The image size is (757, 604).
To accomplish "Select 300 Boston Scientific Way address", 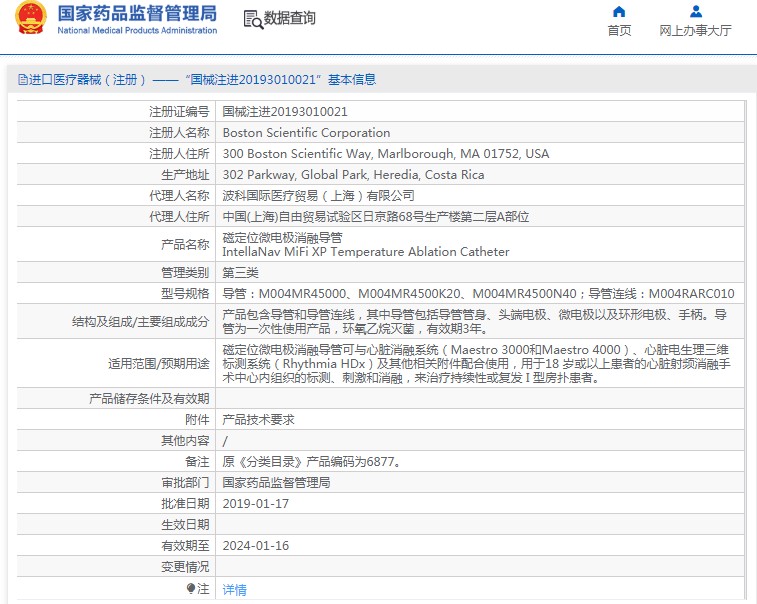I will point(386,154).
